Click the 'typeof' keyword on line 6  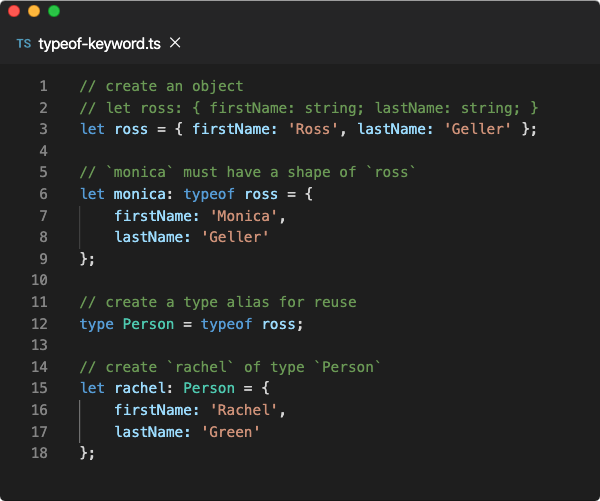click(x=209, y=194)
